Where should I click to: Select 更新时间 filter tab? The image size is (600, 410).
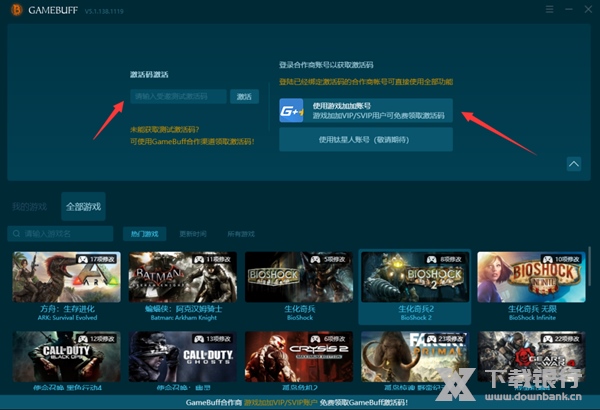pos(193,234)
